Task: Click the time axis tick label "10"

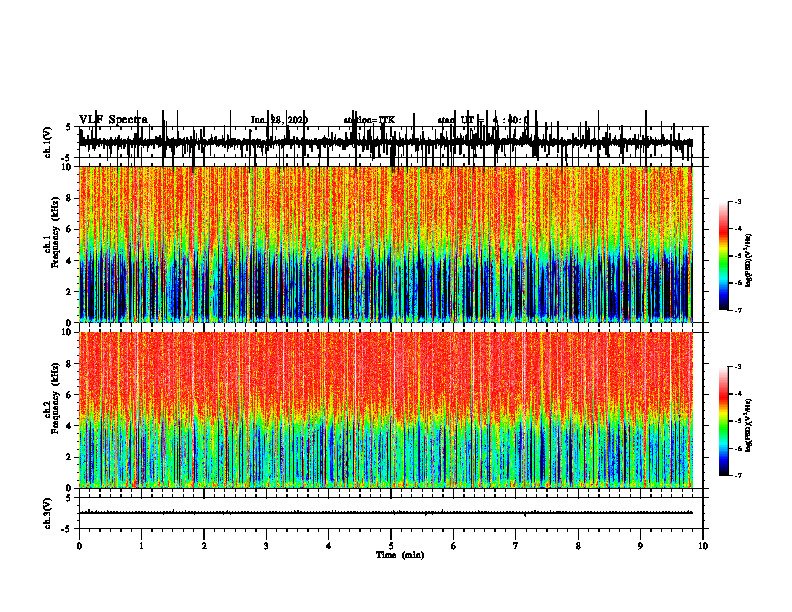Action: click(703, 546)
